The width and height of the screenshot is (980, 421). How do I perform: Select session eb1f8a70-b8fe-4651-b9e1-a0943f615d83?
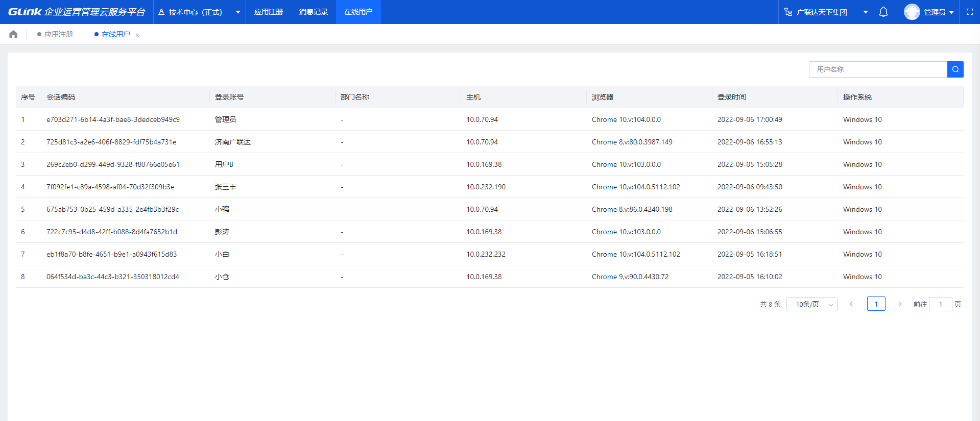click(x=112, y=254)
